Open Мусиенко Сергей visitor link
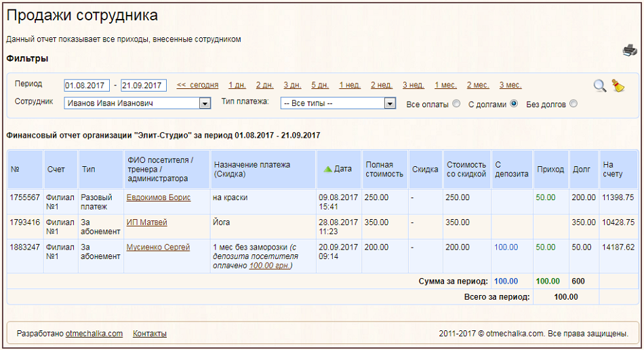Screen dimensions: 644x350 pos(158,248)
